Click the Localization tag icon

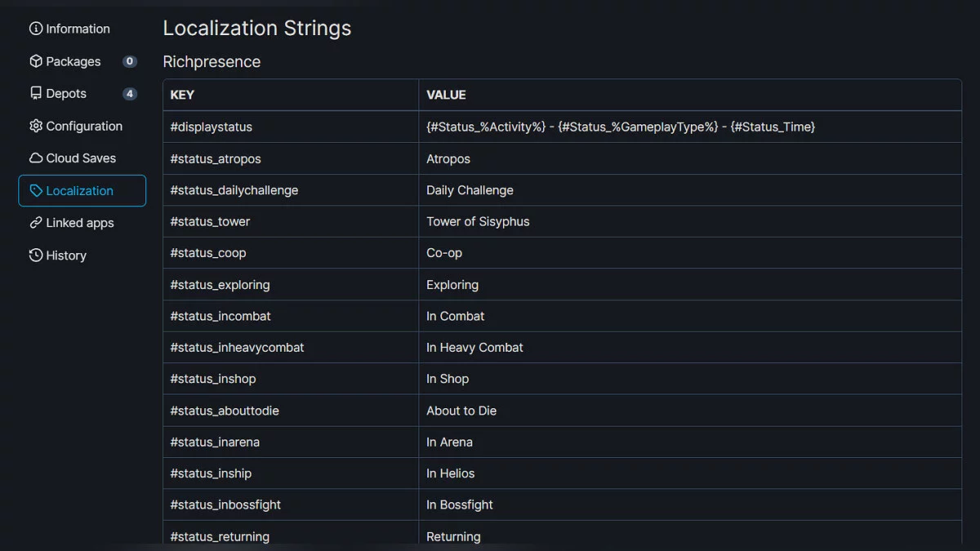[36, 191]
